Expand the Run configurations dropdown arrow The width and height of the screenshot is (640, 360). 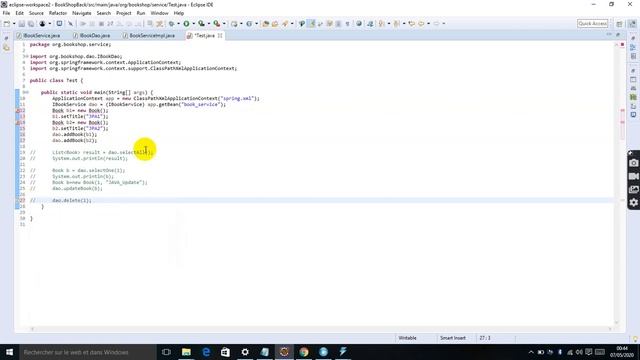[193, 24]
